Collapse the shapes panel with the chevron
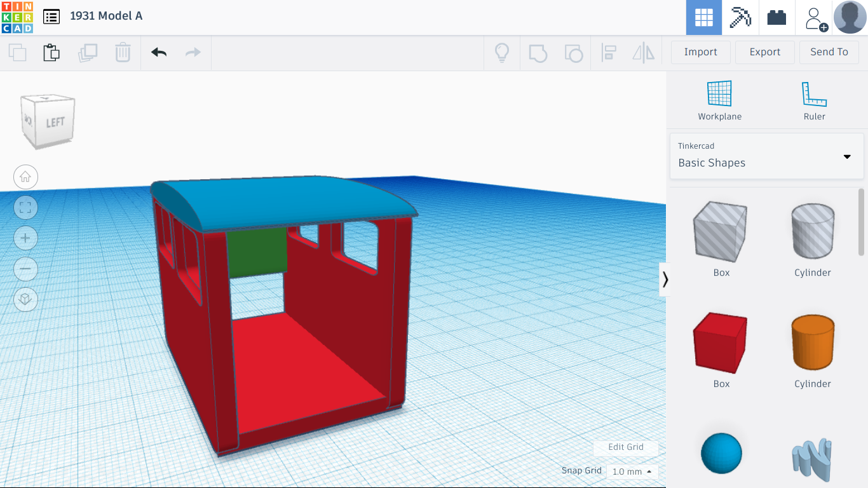This screenshot has width=868, height=488. 665,278
